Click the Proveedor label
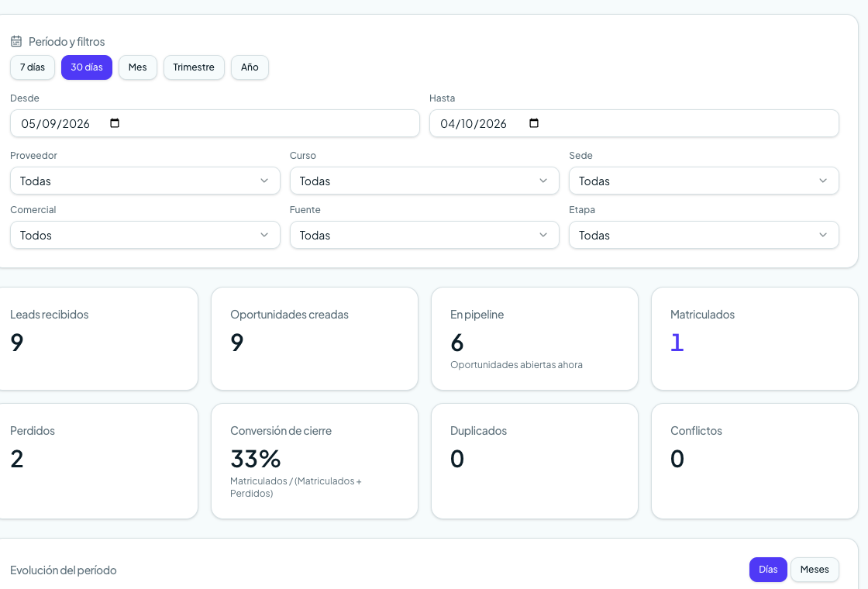868x589 pixels. [34, 156]
